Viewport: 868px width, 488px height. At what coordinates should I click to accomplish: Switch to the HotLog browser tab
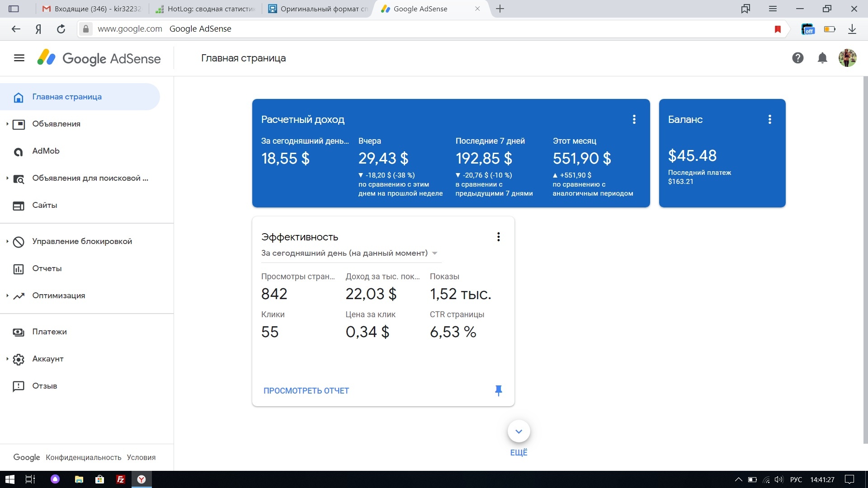point(206,9)
